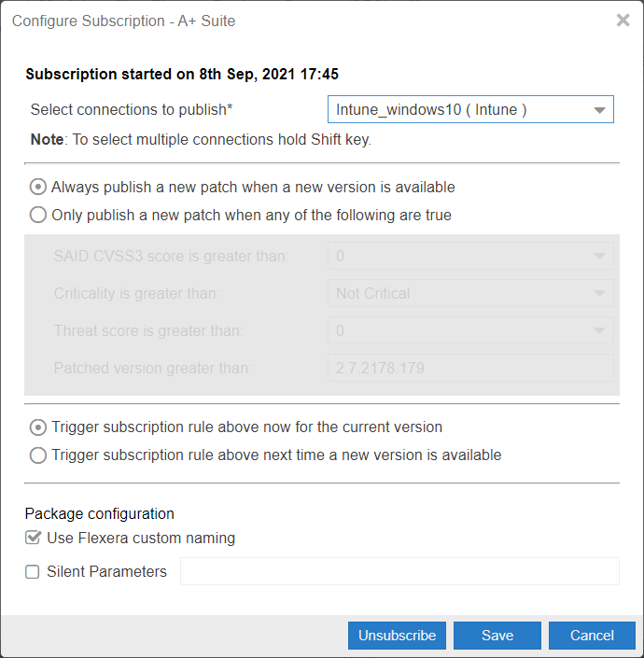Choose Trigger rule next time option

pyautogui.click(x=37, y=455)
